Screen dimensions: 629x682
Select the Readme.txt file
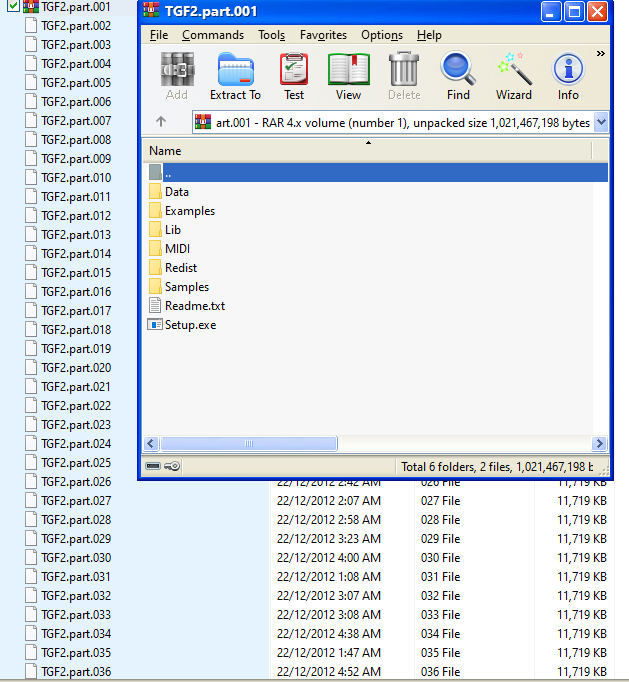coord(194,306)
